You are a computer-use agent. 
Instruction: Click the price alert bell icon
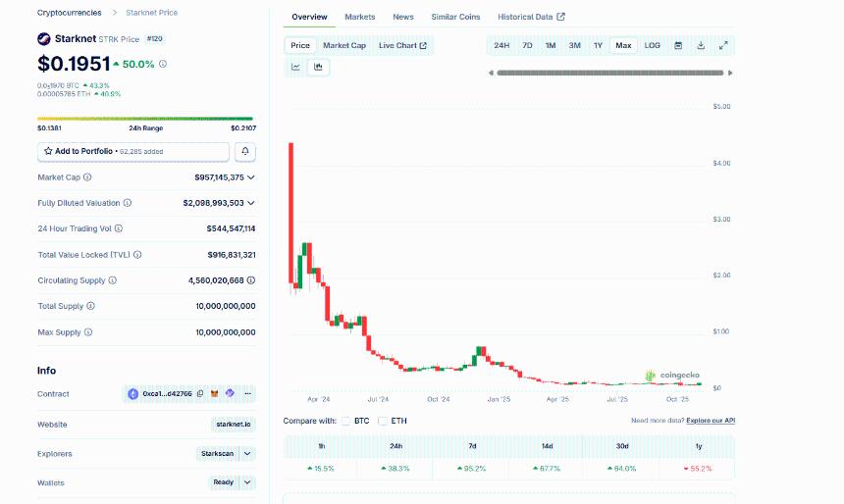pos(245,152)
